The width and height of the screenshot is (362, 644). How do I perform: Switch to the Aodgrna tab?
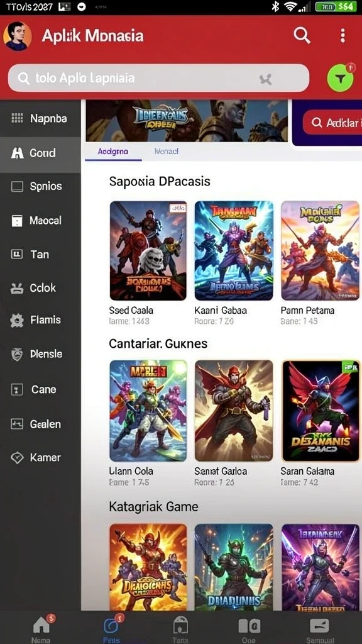[113, 152]
